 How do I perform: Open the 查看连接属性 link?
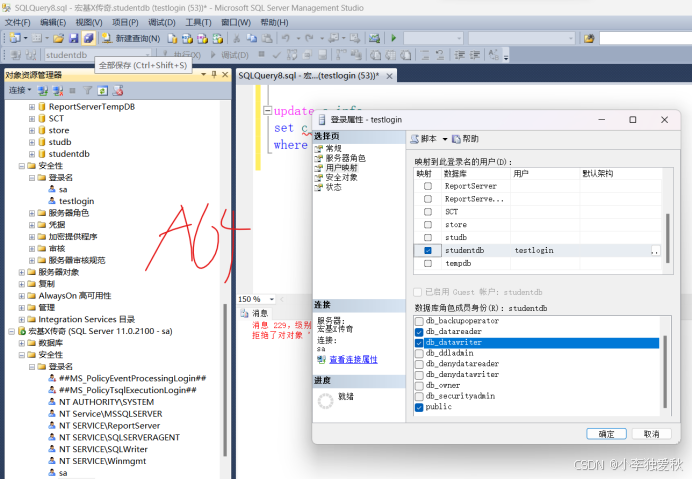click(x=353, y=360)
